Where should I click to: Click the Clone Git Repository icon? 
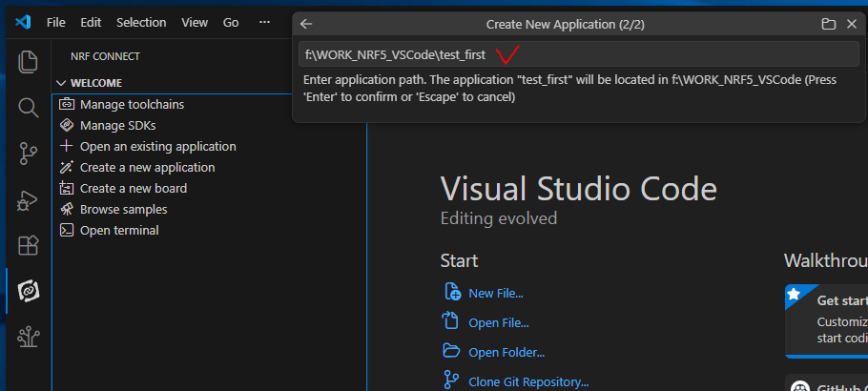pyautogui.click(x=451, y=380)
